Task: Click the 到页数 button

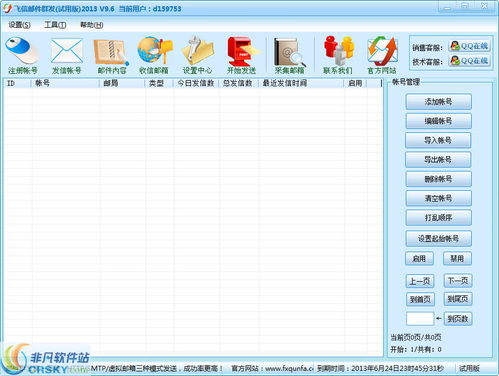Action: click(458, 319)
